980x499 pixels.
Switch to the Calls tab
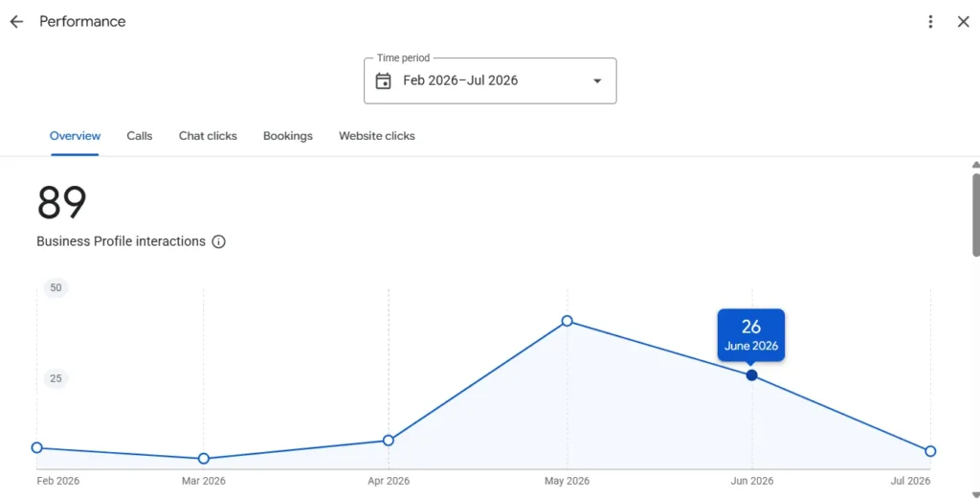pos(140,136)
